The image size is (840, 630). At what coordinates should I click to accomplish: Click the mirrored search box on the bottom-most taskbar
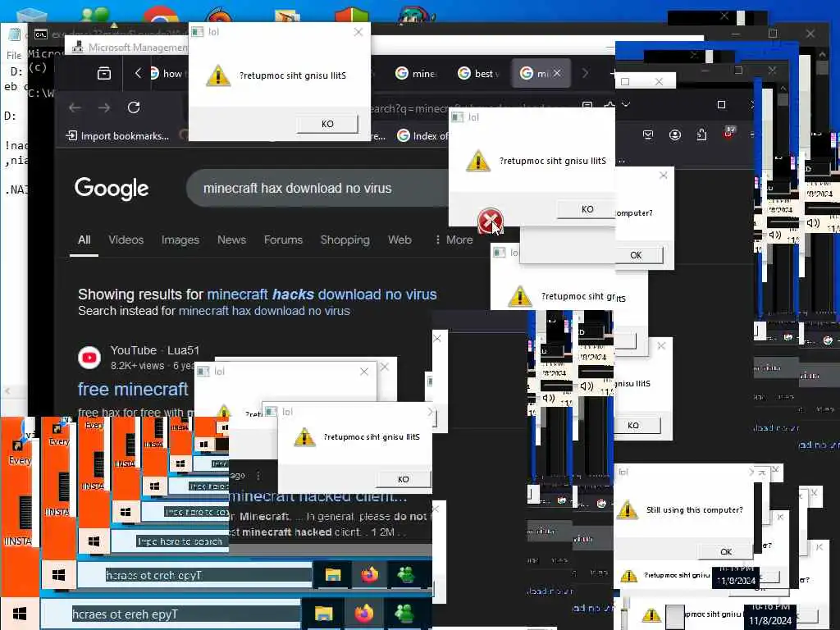point(171,614)
